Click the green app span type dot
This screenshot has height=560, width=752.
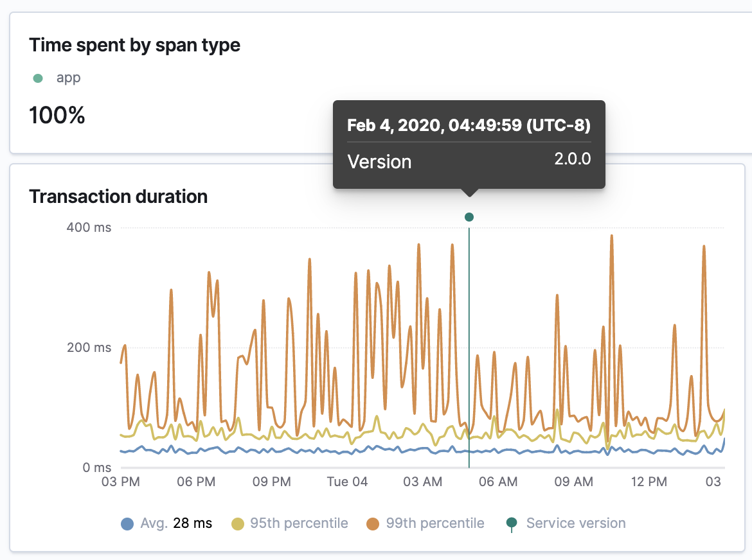37,77
